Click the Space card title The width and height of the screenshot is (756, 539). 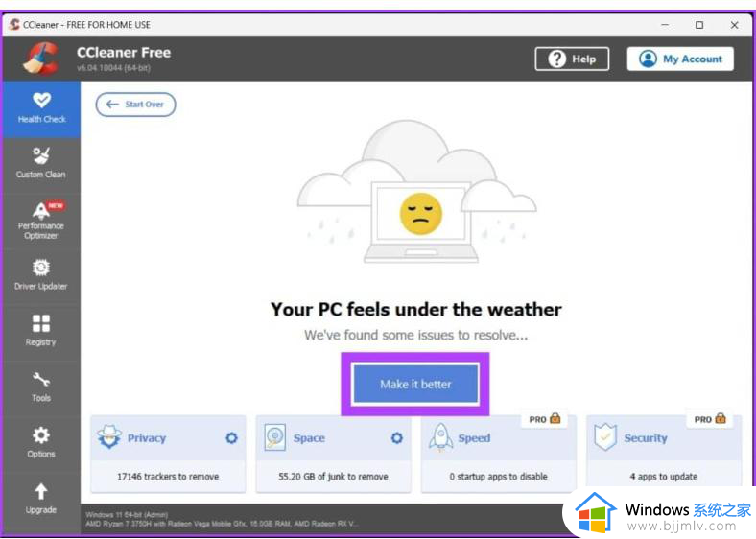tap(309, 437)
